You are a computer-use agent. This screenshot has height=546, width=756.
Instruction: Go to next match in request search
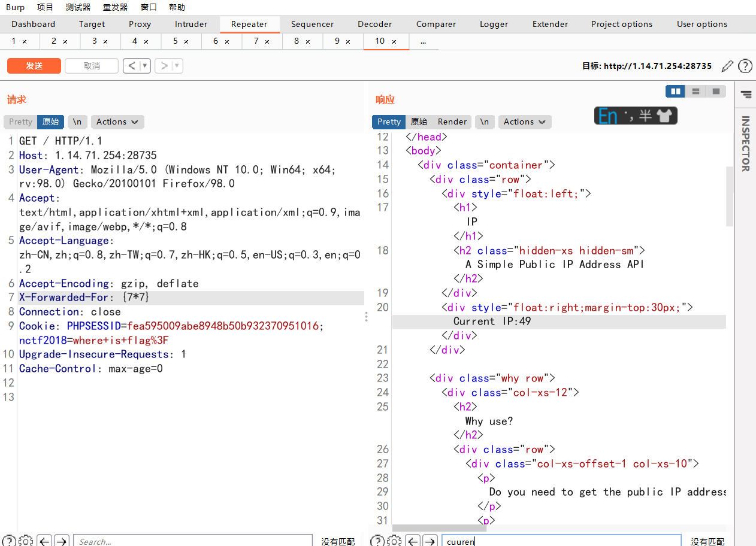pos(62,541)
